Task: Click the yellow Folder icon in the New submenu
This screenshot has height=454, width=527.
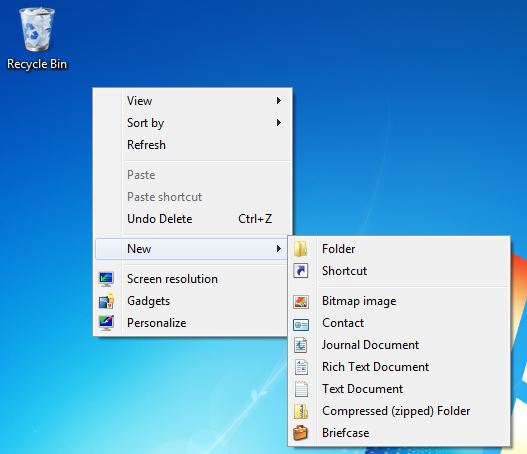Action: (301, 249)
